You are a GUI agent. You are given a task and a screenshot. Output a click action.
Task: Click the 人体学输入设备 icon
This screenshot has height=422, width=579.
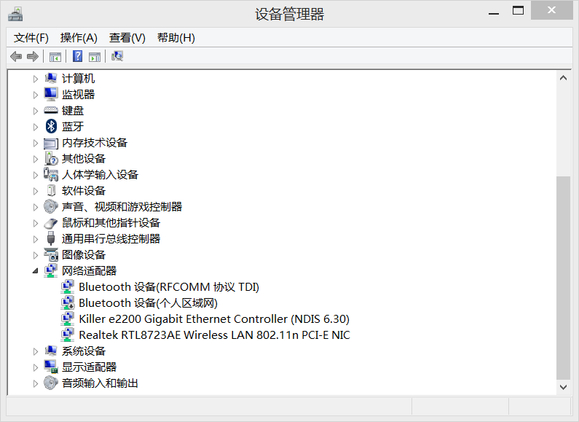pyautogui.click(x=51, y=174)
